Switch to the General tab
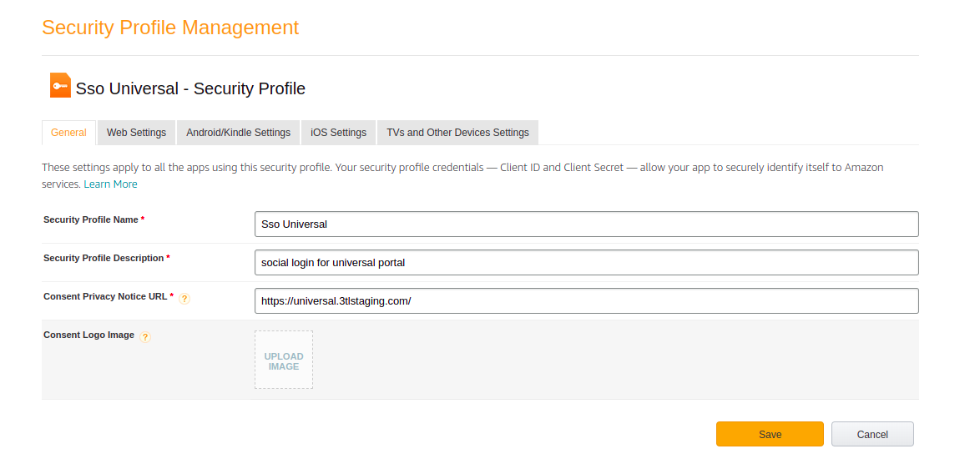 click(68, 133)
